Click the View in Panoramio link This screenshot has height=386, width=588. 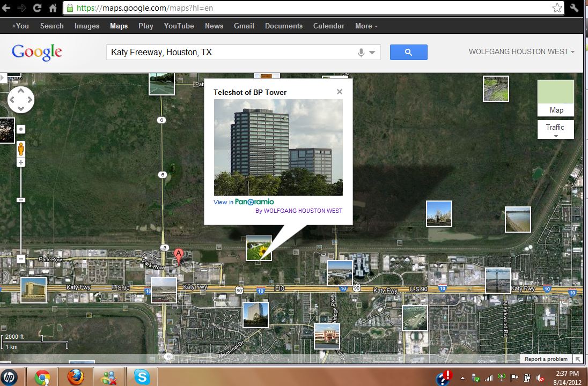pyautogui.click(x=244, y=202)
